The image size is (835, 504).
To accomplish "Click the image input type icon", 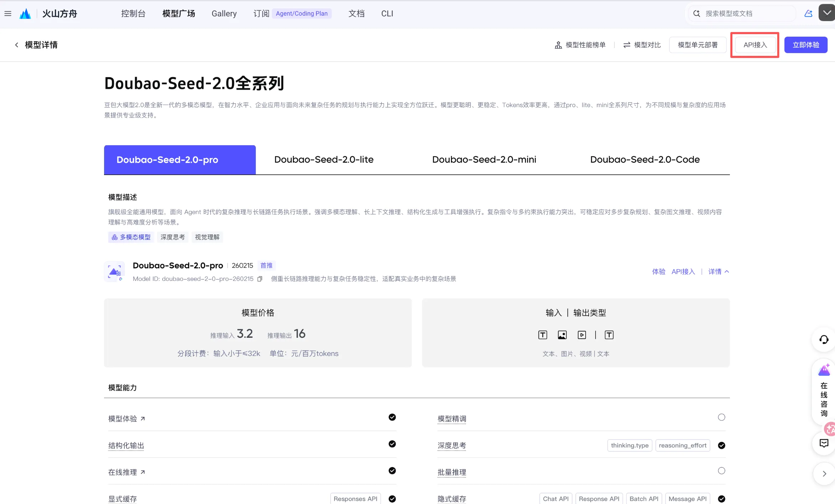I will (x=562, y=335).
